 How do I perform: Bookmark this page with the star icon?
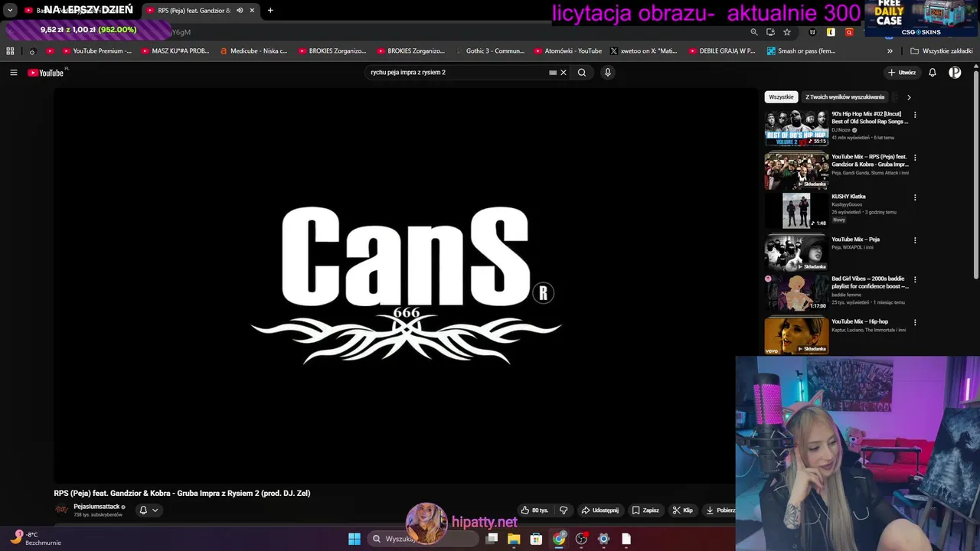coord(787,32)
